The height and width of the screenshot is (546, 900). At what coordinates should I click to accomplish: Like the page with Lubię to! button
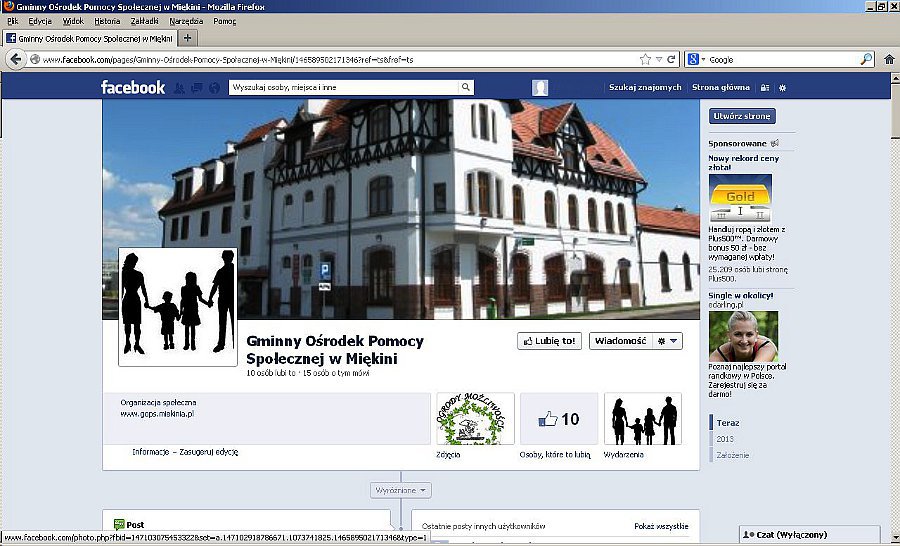click(x=549, y=341)
